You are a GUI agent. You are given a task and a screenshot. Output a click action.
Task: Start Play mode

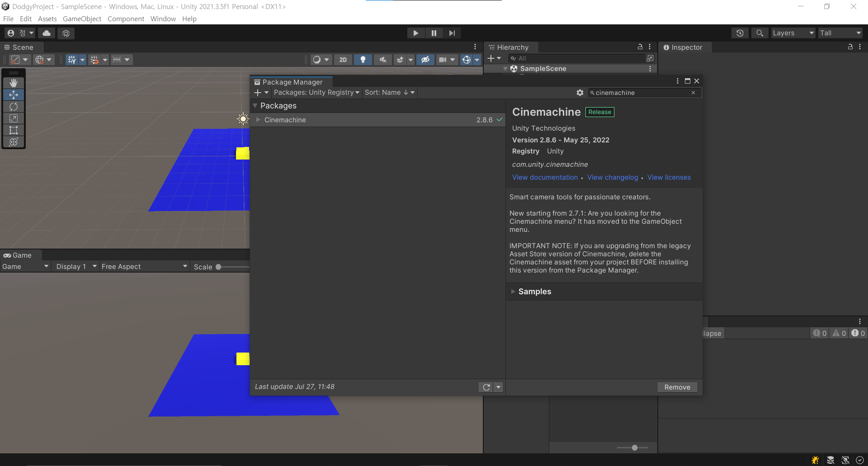[x=415, y=33]
